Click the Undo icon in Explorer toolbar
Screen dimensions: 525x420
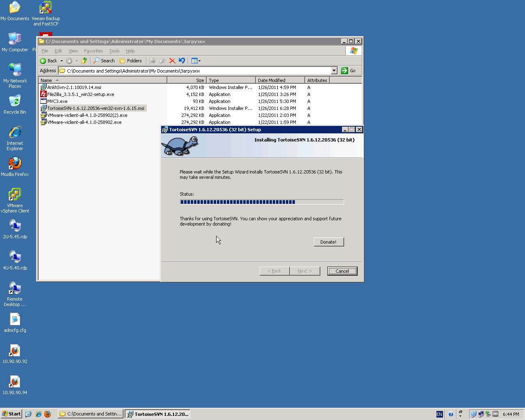tap(182, 61)
